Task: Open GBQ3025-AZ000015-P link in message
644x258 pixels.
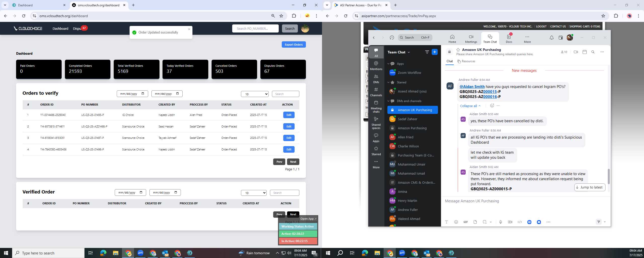Action: 490,92
